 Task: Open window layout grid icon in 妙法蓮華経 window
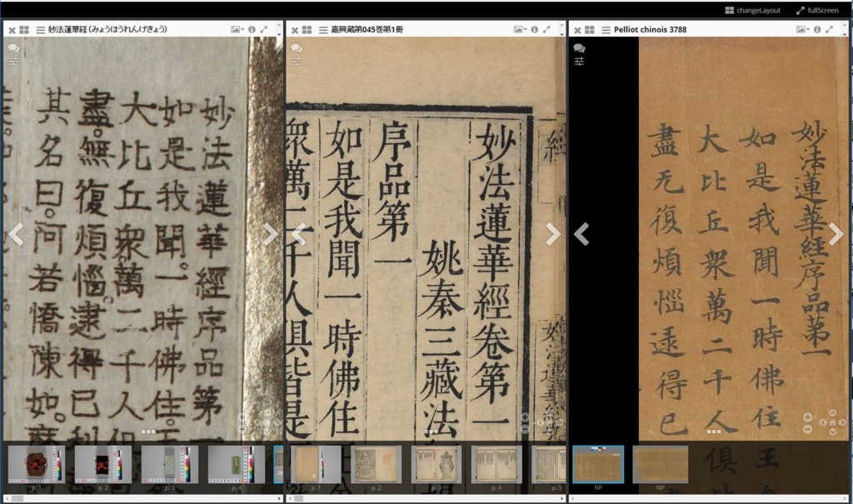point(24,30)
